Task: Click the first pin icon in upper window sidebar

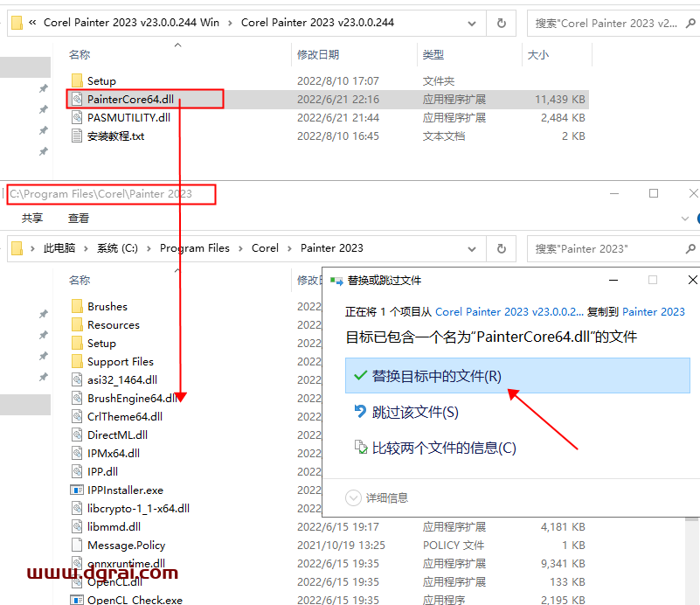Action: 44,88
